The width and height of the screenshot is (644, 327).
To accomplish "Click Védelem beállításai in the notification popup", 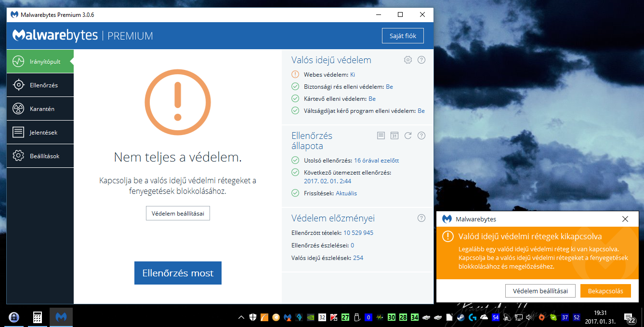I will click(540, 291).
